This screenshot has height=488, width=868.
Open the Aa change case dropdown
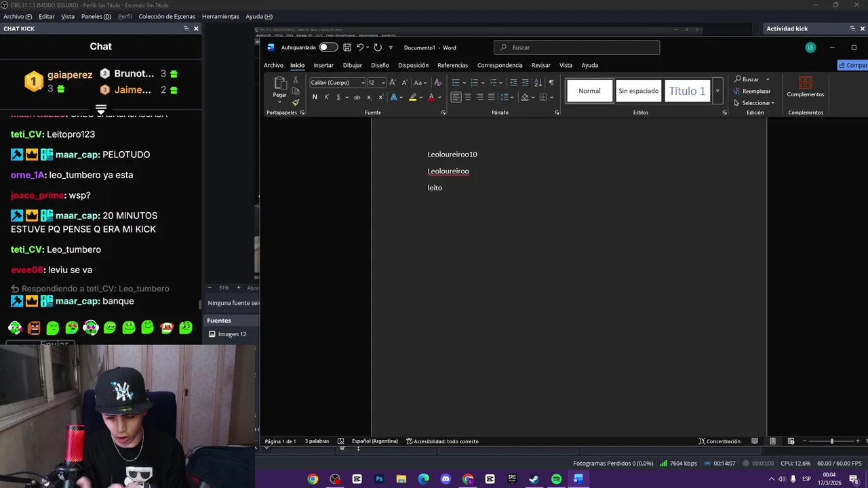pos(420,83)
